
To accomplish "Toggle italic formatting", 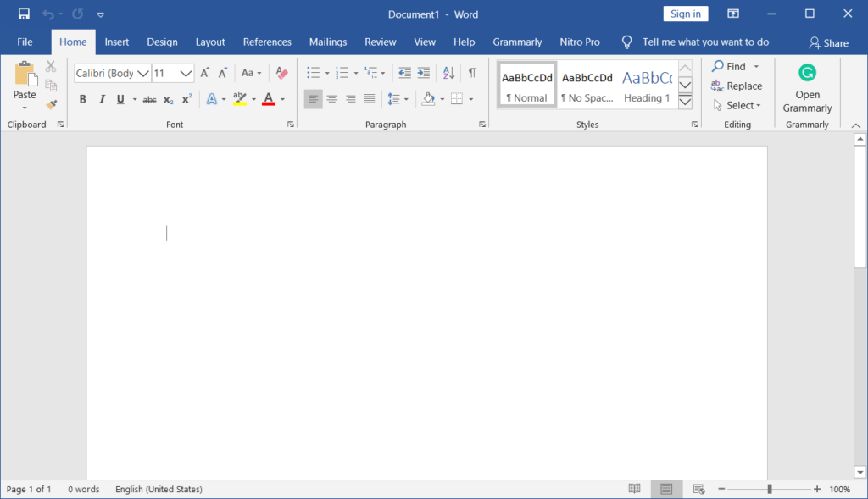I will [102, 99].
